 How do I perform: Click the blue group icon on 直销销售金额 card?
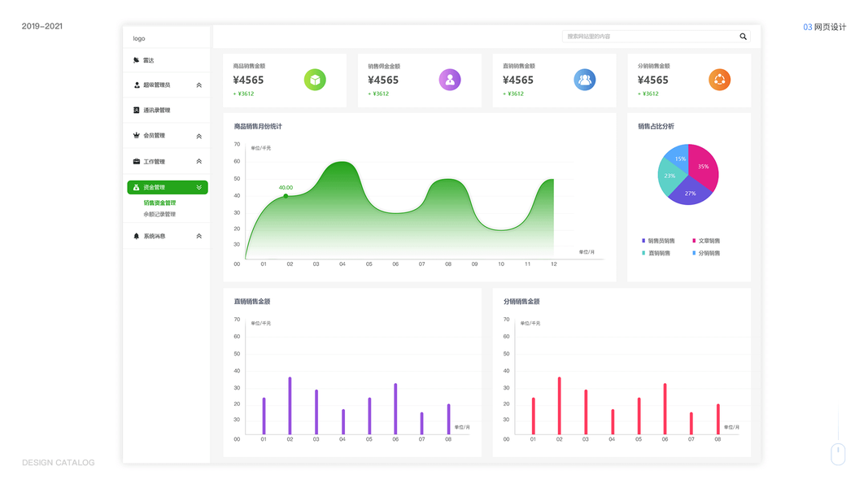click(585, 80)
